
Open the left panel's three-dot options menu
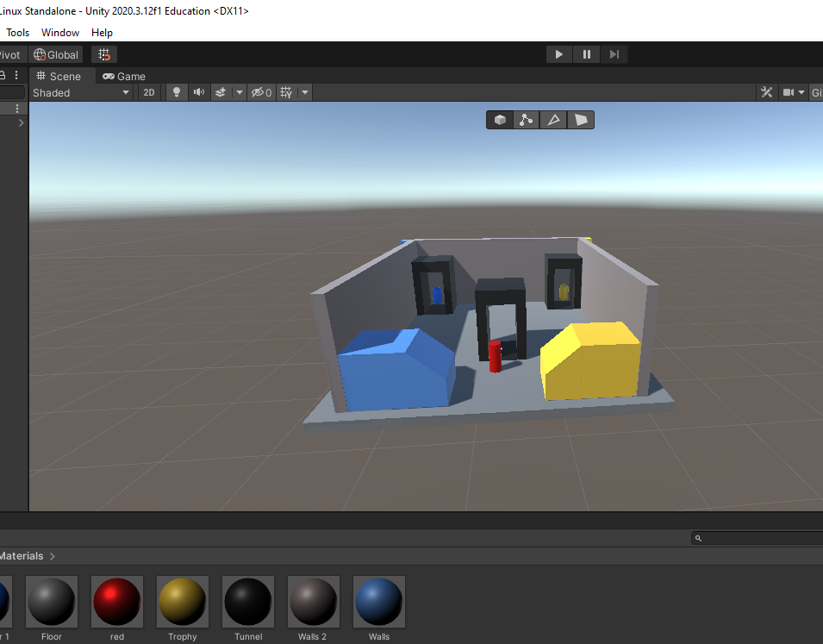click(x=16, y=75)
